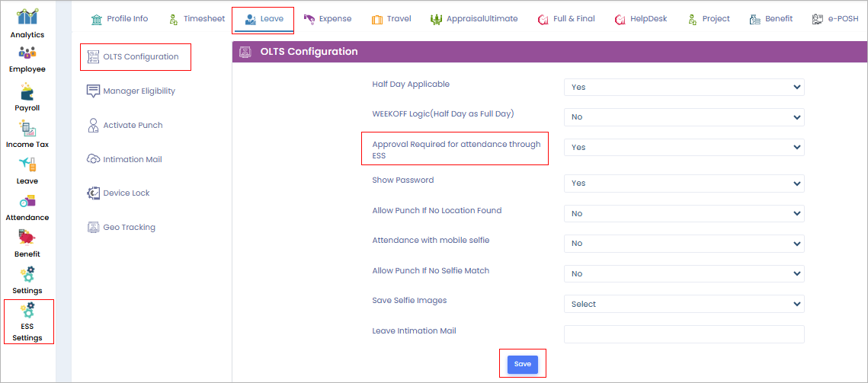Select the Income Tax icon

(27, 128)
